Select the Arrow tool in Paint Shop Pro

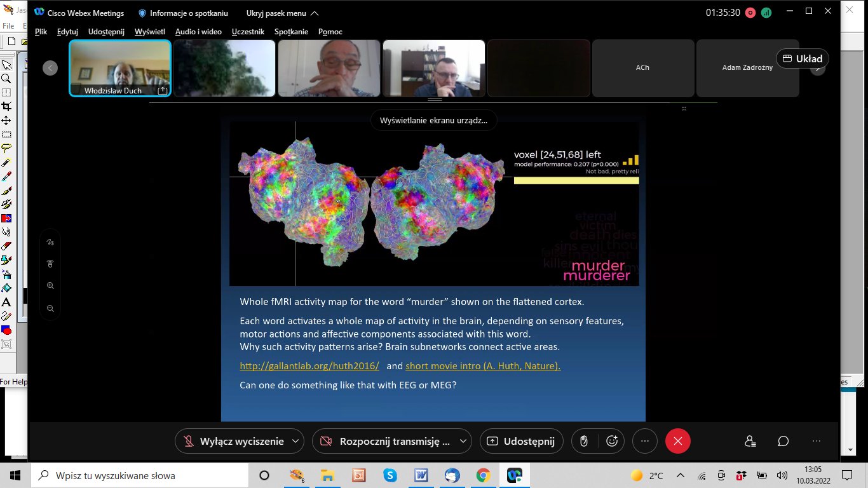point(6,65)
